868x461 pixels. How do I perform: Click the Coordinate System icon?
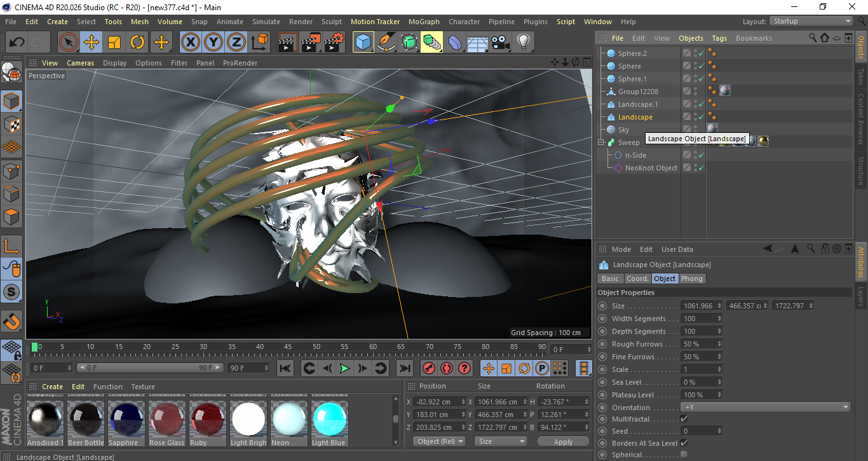coord(259,43)
